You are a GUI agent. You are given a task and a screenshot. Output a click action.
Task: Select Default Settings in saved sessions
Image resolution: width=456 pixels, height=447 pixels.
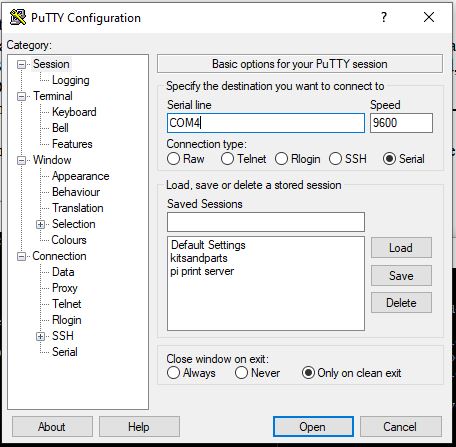(x=208, y=245)
